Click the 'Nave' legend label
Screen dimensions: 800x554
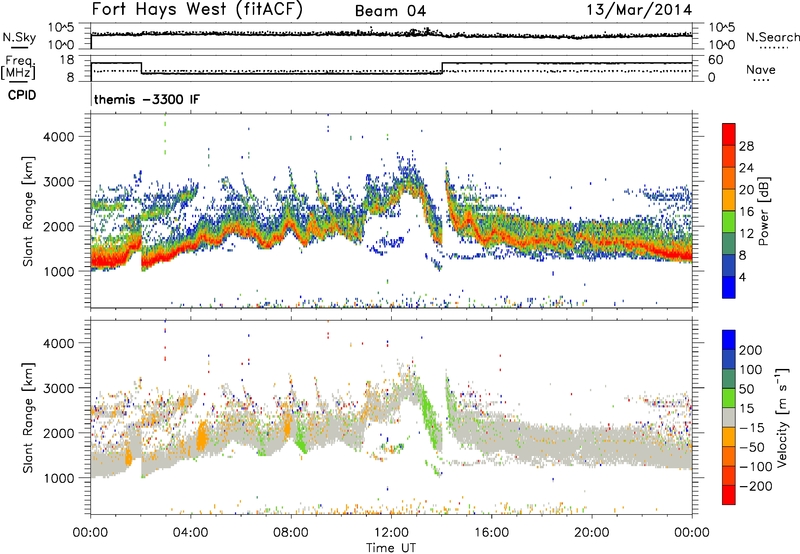tap(761, 69)
